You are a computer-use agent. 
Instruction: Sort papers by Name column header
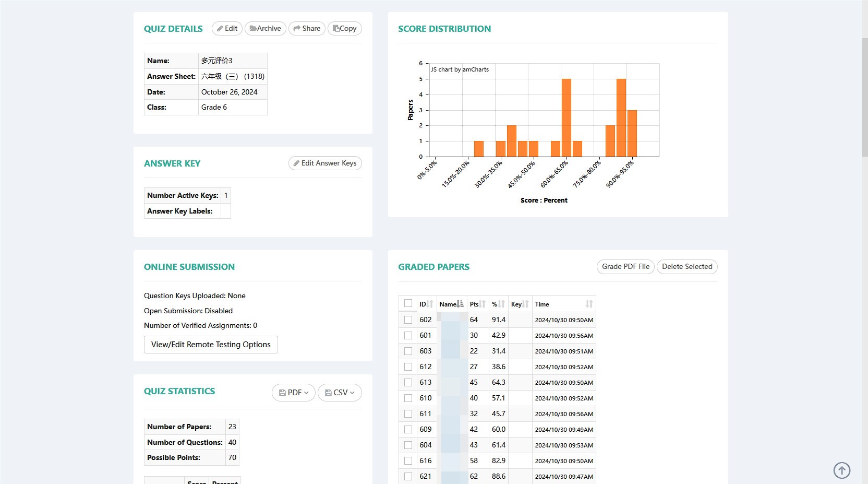(x=451, y=304)
